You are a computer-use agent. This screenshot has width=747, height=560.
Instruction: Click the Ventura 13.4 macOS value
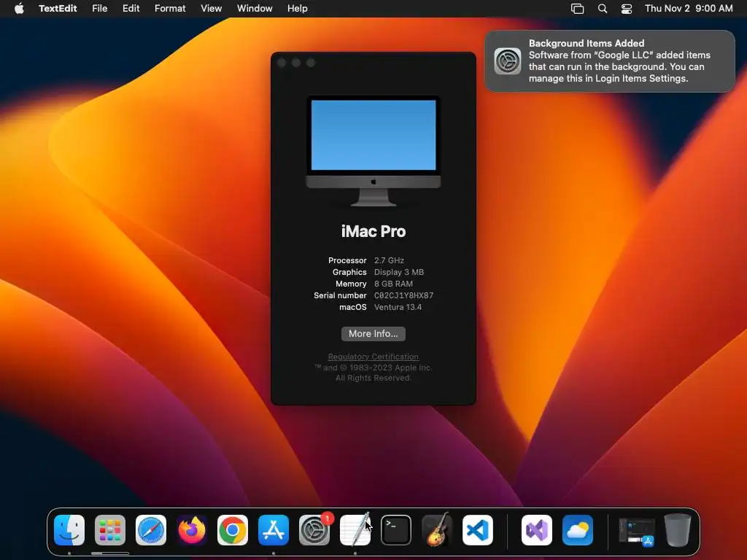click(398, 307)
